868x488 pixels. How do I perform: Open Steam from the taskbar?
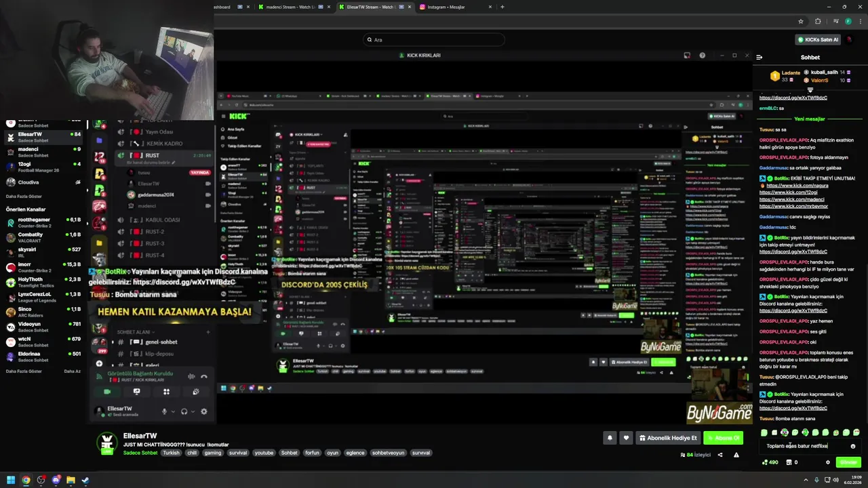click(85, 480)
